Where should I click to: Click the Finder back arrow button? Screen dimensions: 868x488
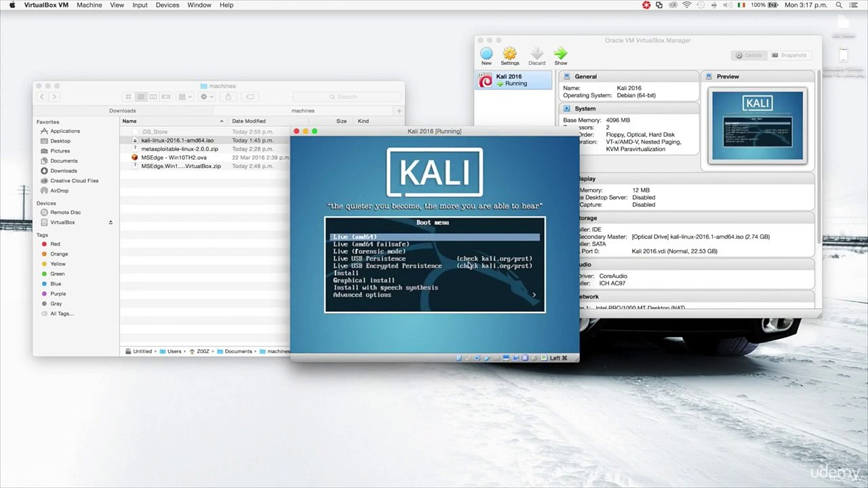coord(42,97)
